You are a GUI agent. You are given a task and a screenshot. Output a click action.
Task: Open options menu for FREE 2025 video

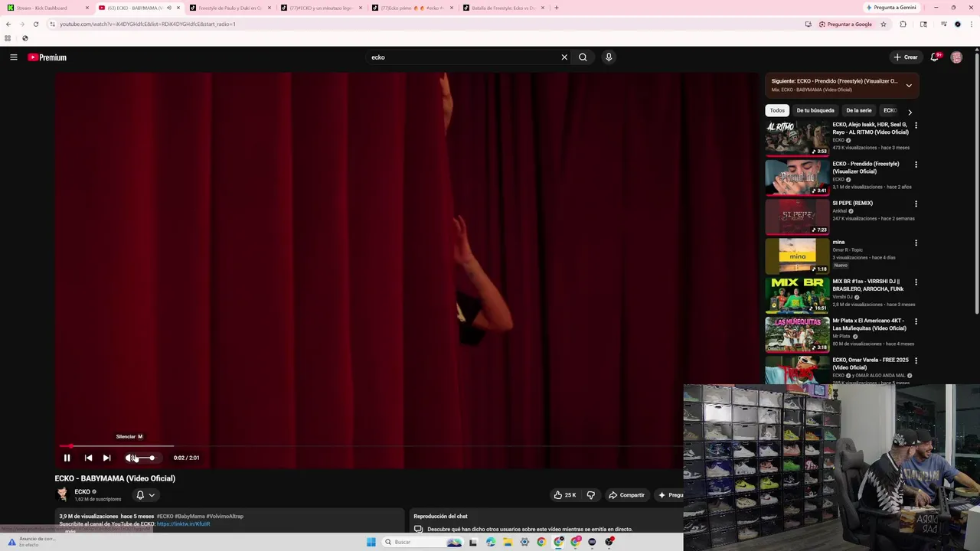coord(916,360)
